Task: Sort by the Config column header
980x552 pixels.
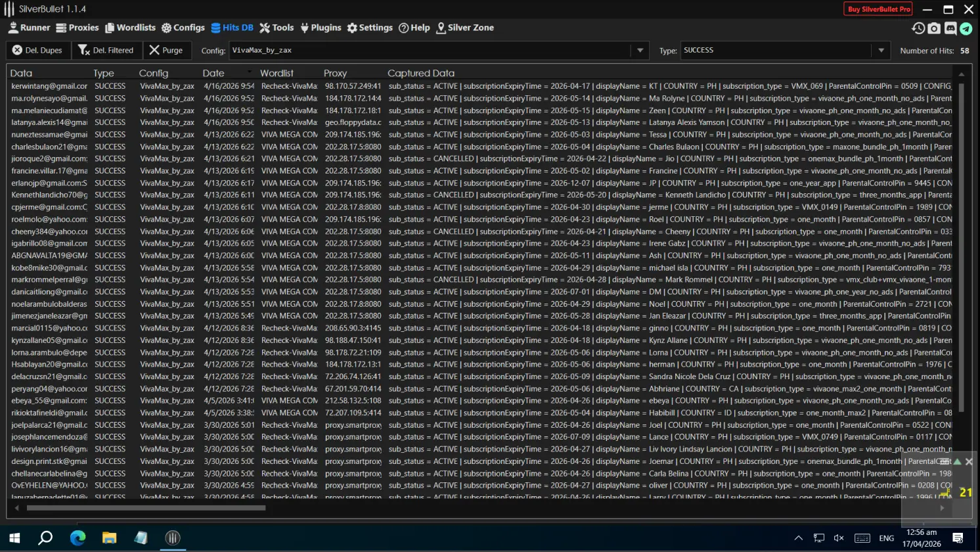Action: 154,73
